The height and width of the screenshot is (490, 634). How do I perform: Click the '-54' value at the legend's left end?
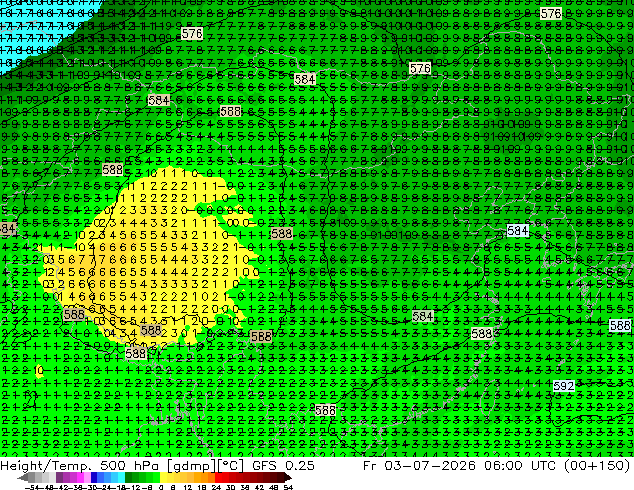tap(32, 488)
